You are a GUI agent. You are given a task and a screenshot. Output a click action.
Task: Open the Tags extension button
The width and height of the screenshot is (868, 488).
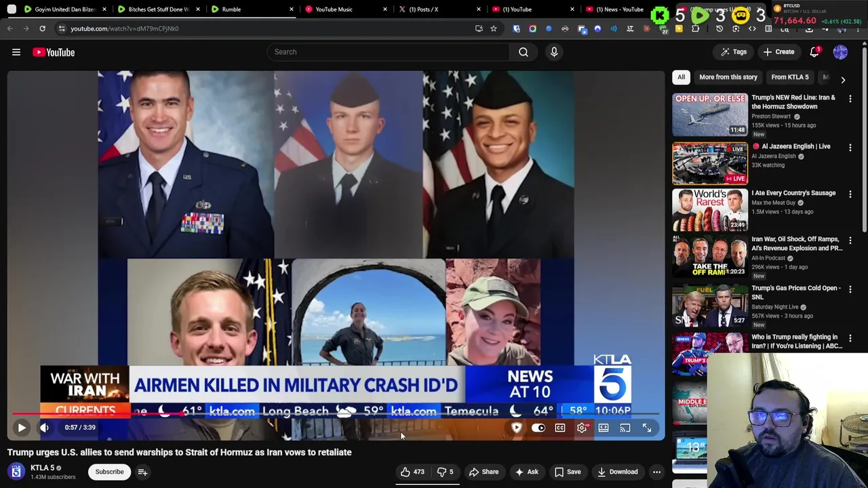tap(733, 52)
